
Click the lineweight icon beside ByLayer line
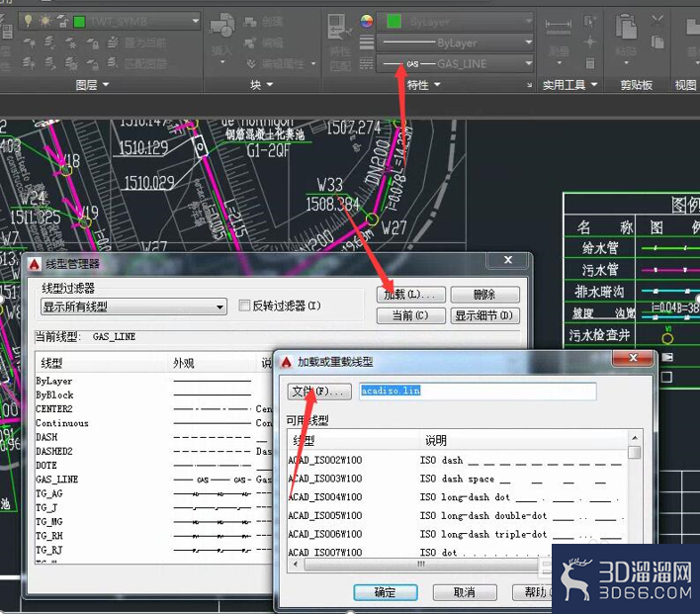pyautogui.click(x=367, y=43)
